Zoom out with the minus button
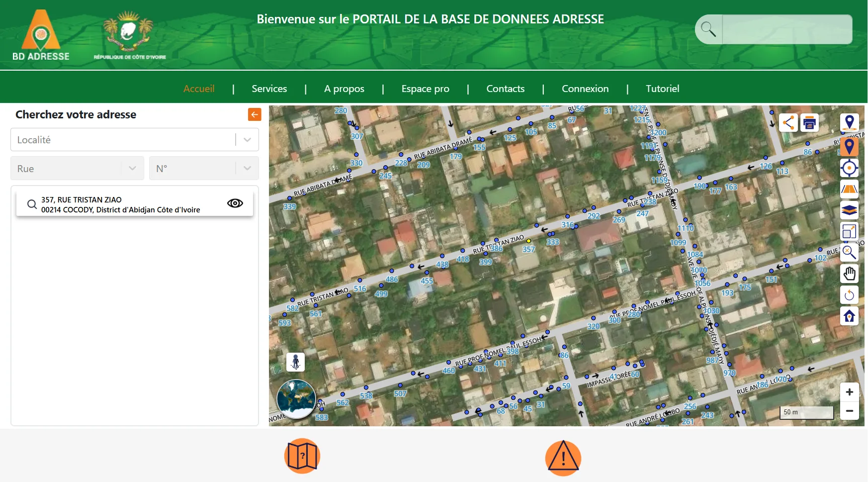 coord(850,411)
